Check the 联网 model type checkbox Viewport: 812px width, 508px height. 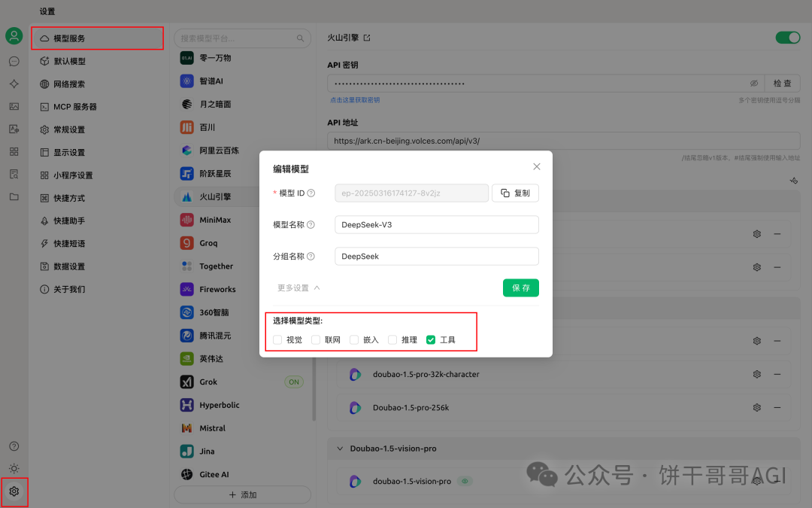pos(316,340)
